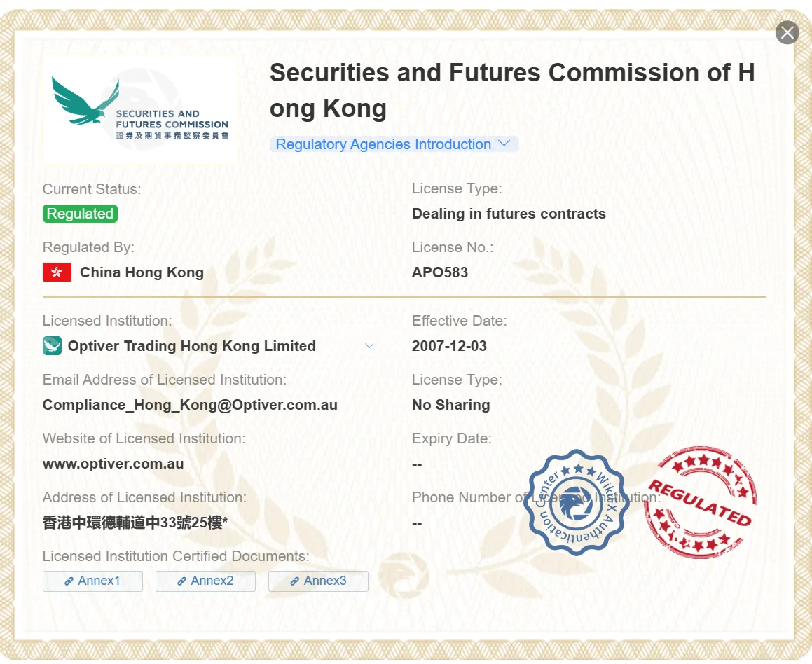Open the Annex1 document link
Viewport: 812px width, 664px height.
click(92, 581)
